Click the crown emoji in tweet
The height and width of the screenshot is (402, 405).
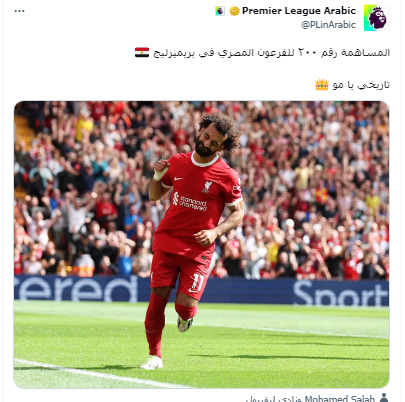pos(322,85)
